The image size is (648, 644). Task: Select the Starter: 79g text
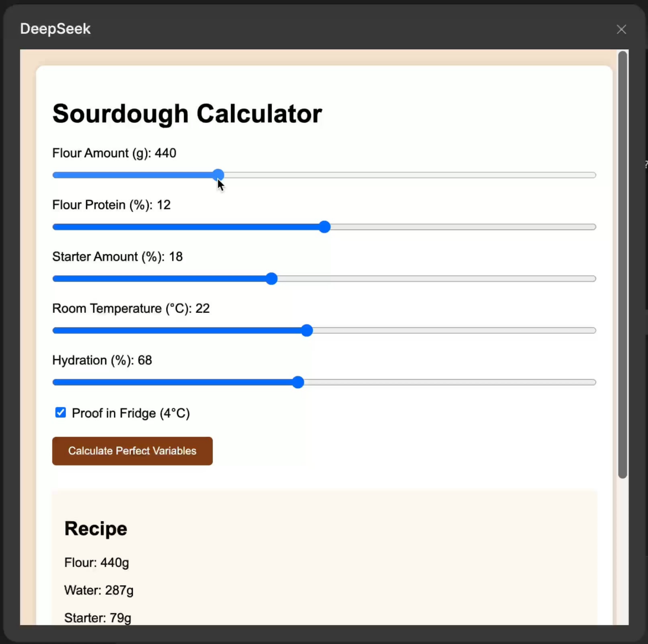coord(97,617)
